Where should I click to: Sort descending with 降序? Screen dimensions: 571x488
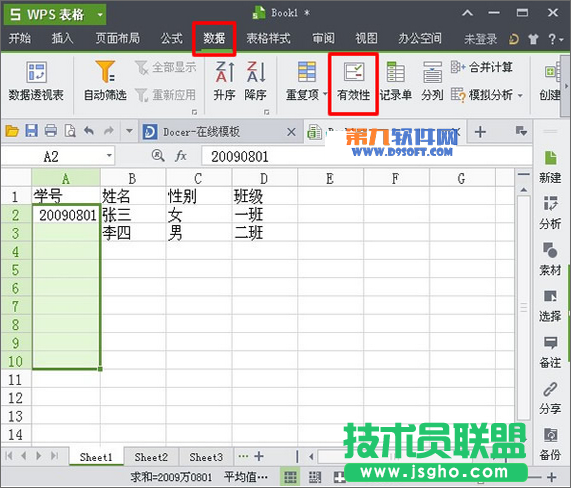[x=256, y=81]
